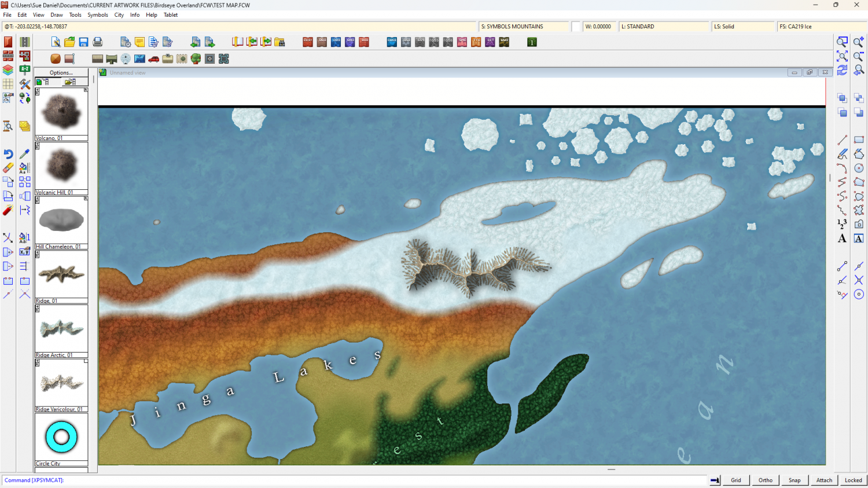
Task: Open the File menu
Action: 8,15
